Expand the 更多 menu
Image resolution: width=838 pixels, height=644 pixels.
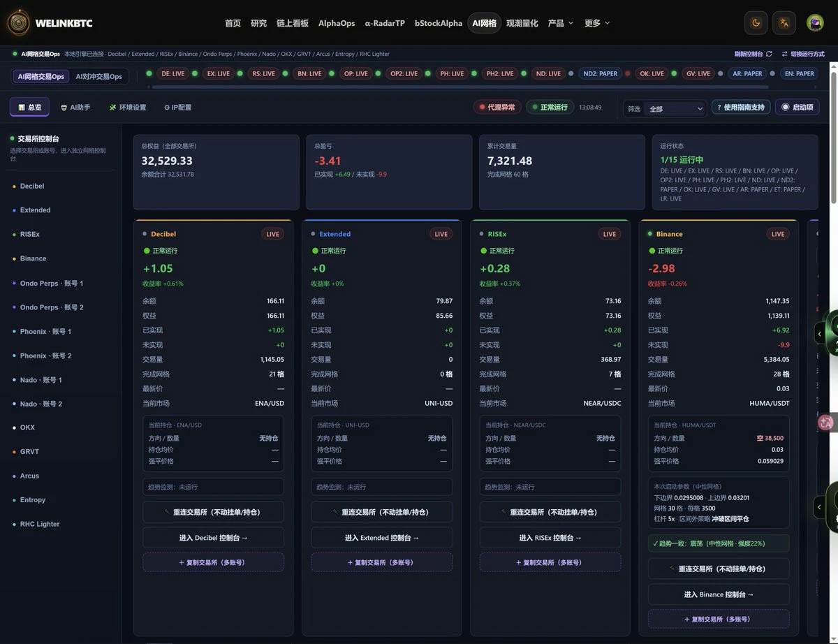click(597, 23)
